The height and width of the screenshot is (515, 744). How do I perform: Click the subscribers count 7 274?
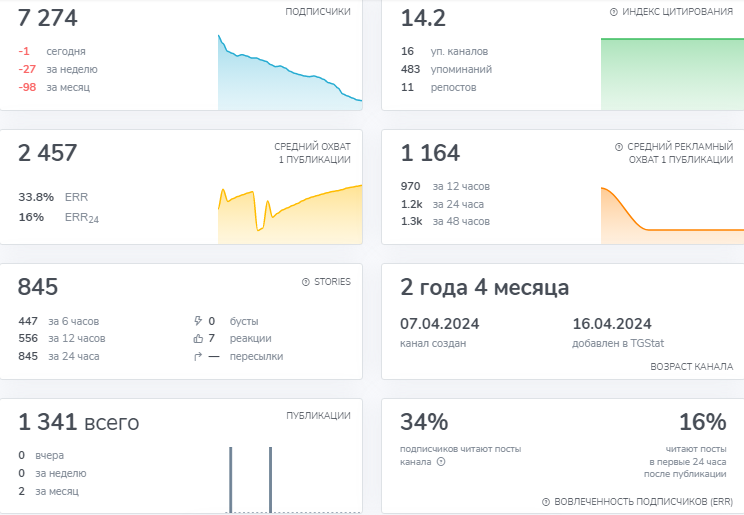coord(47,18)
